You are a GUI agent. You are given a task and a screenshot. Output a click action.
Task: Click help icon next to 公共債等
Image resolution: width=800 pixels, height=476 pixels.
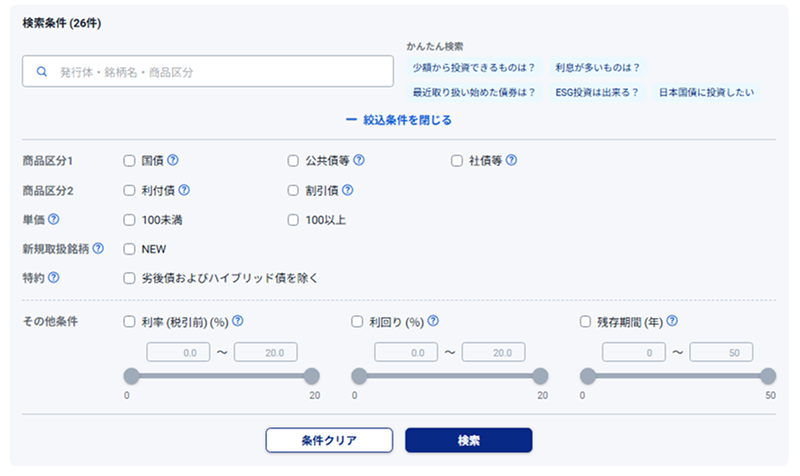358,160
